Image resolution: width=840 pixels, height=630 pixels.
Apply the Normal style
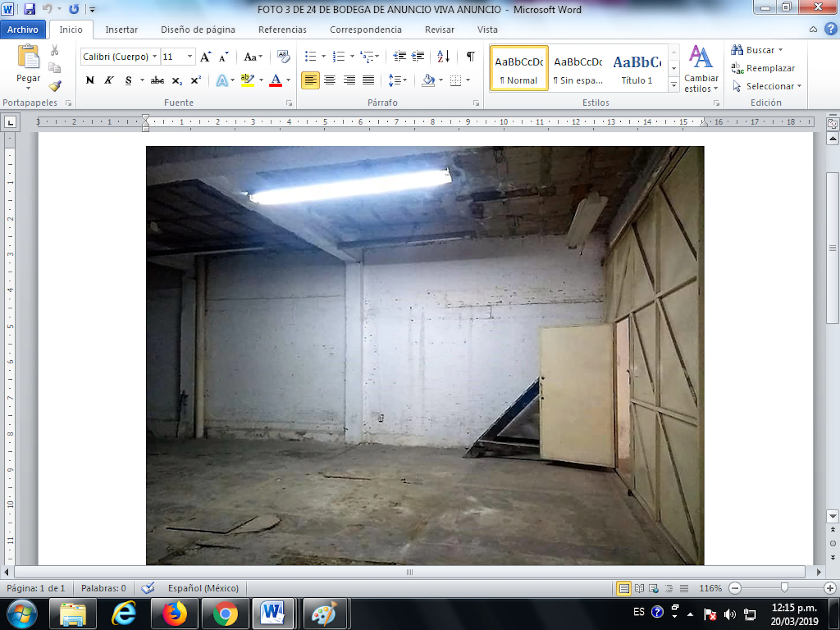(519, 68)
